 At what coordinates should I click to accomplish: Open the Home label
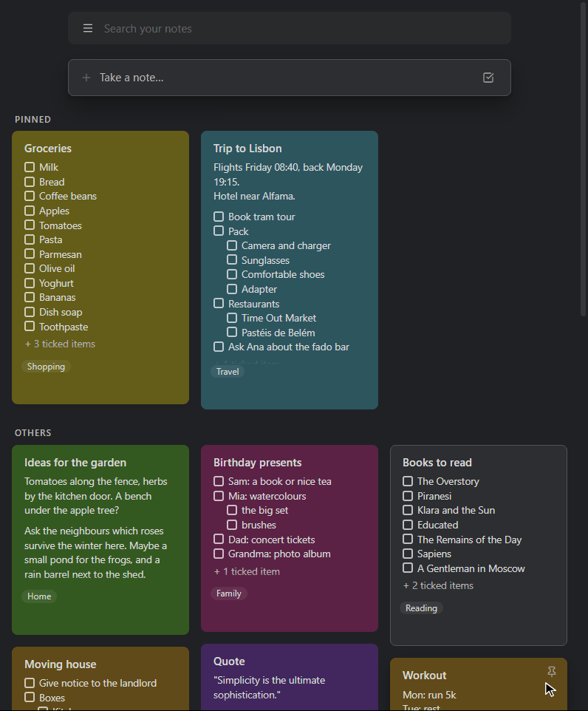[x=39, y=596]
